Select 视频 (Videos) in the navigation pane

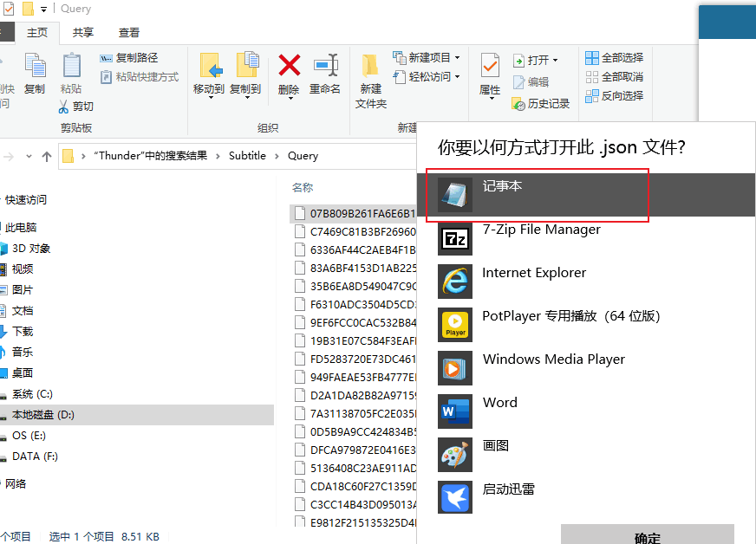click(x=23, y=269)
